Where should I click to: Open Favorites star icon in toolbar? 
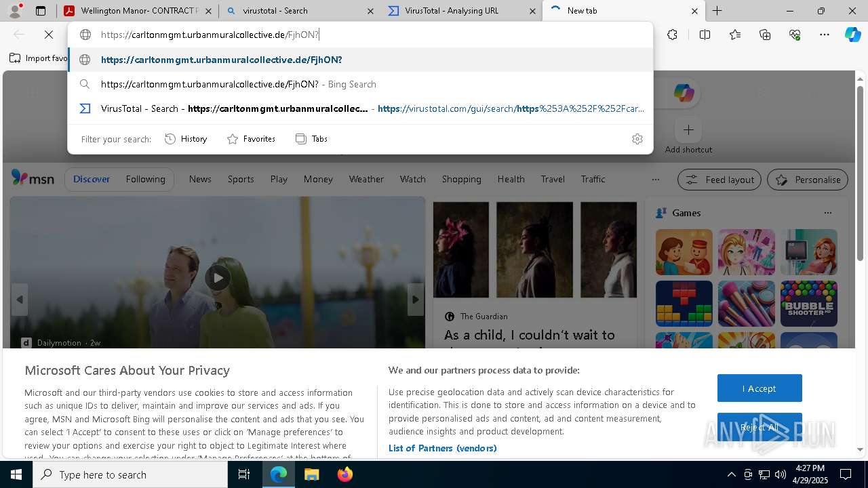click(x=735, y=35)
